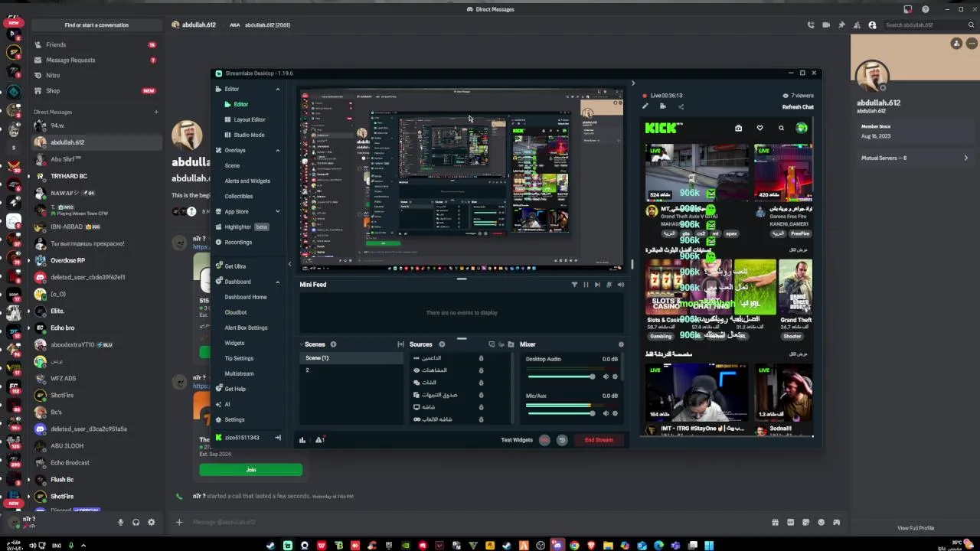Toggle lock on المشاهدات source

tap(481, 370)
